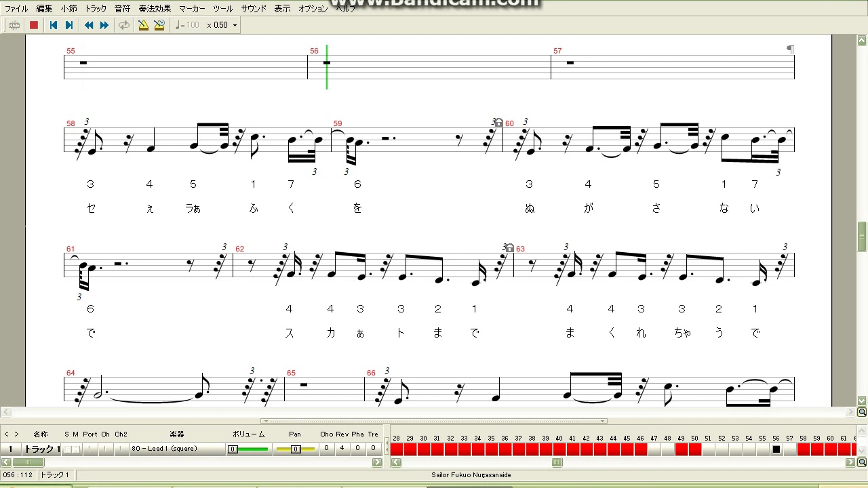Viewport: 868px width, 488px height.
Task: Click the 楽器 column header
Action: pos(176,434)
